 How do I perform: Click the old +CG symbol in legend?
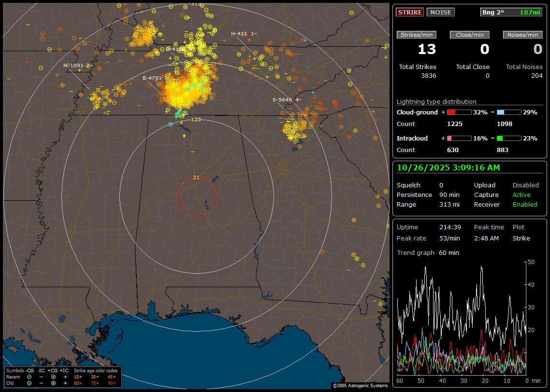click(x=53, y=383)
